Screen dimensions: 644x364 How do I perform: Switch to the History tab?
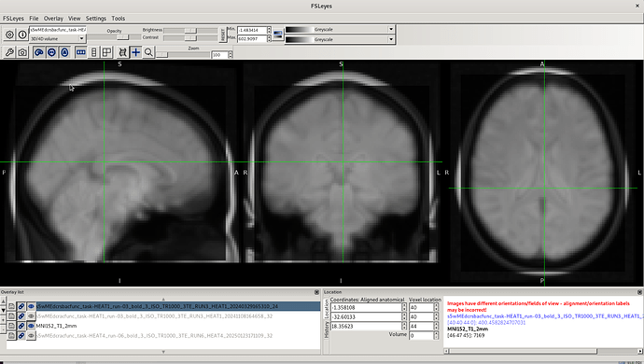[x=327, y=329]
